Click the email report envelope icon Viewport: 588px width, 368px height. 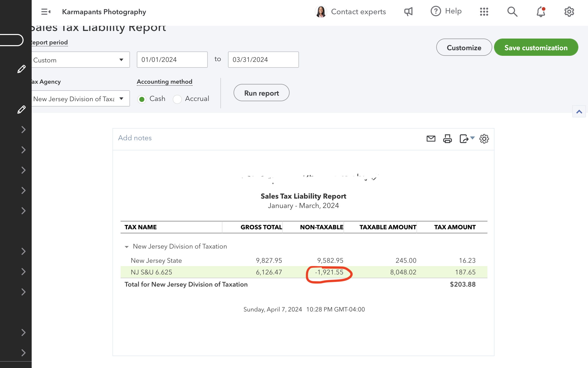tap(431, 138)
